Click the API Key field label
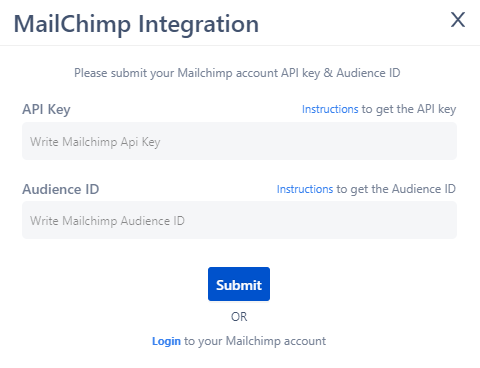The width and height of the screenshot is (480, 368). click(46, 109)
